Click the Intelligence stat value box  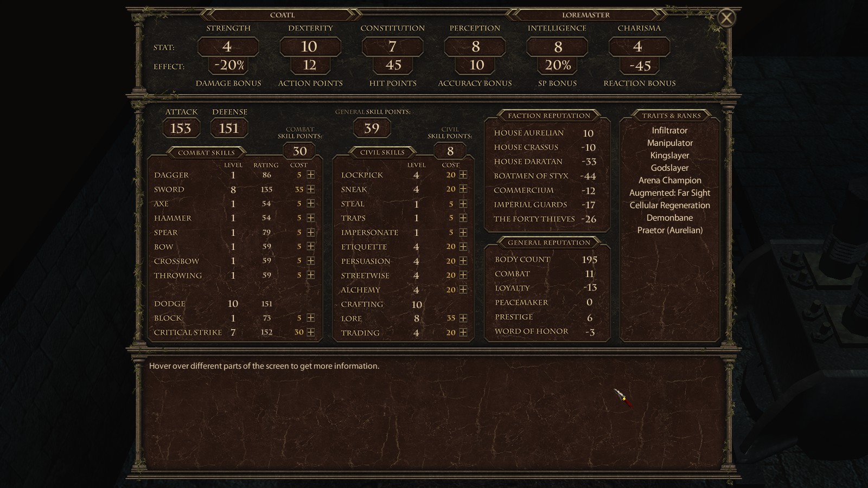pos(557,47)
